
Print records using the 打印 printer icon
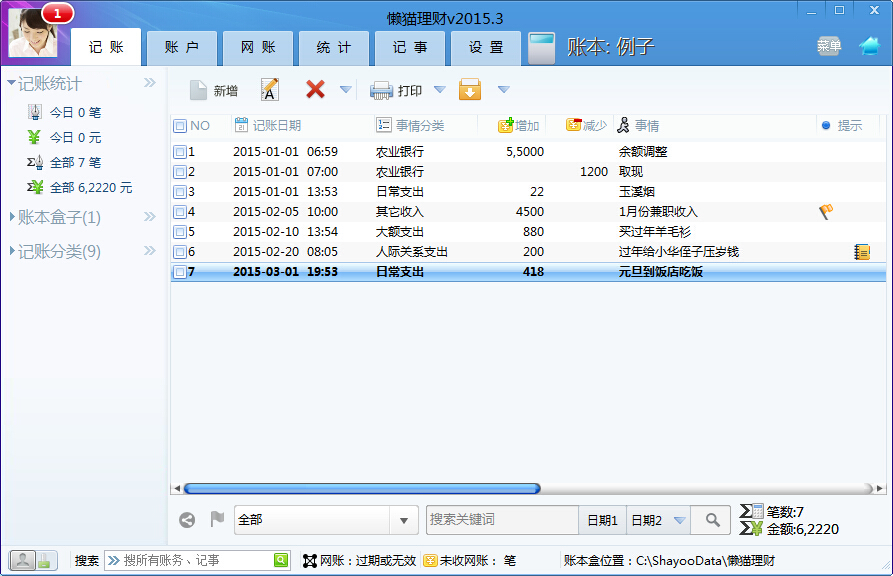tap(395, 89)
